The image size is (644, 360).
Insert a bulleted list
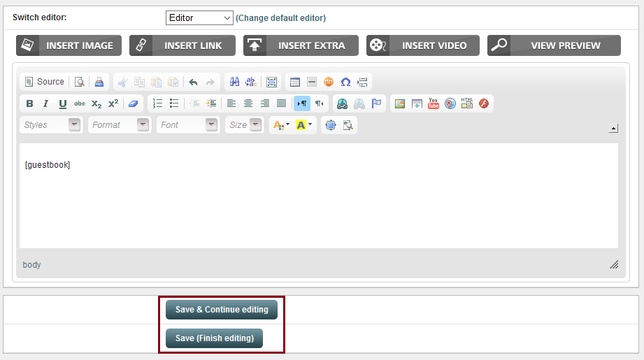point(174,103)
